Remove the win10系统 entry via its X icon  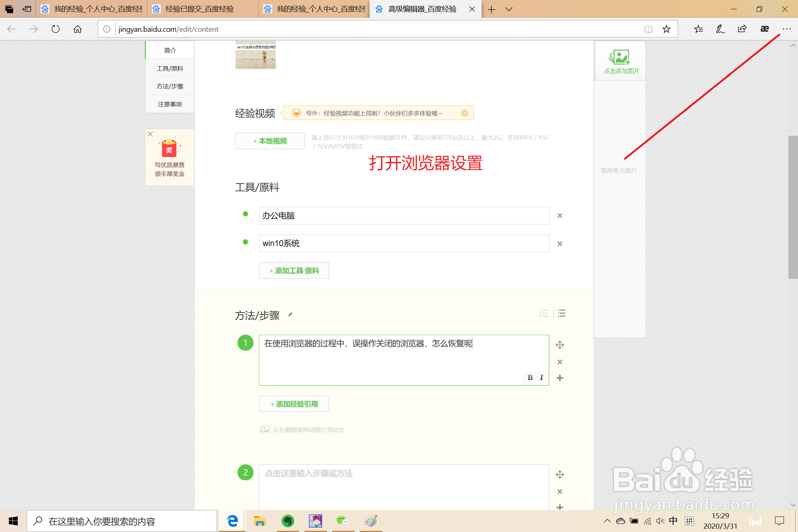click(x=560, y=243)
